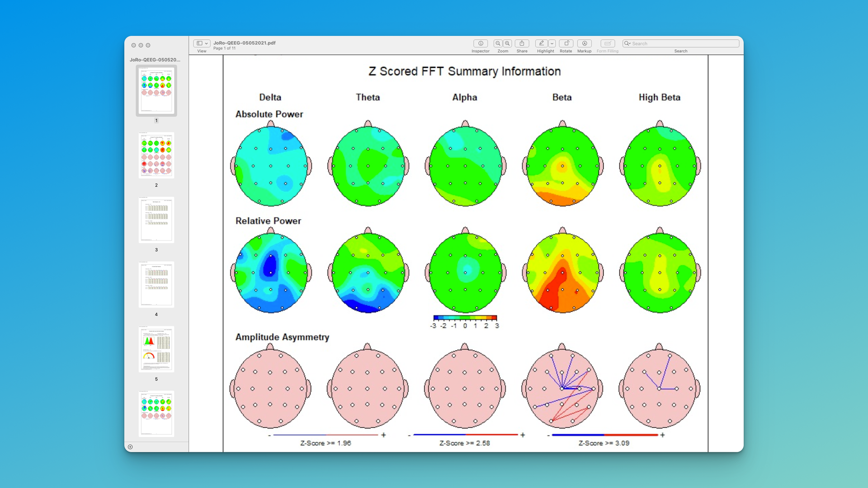
Task: Click the Zoom out magnifier icon
Action: pyautogui.click(x=497, y=43)
